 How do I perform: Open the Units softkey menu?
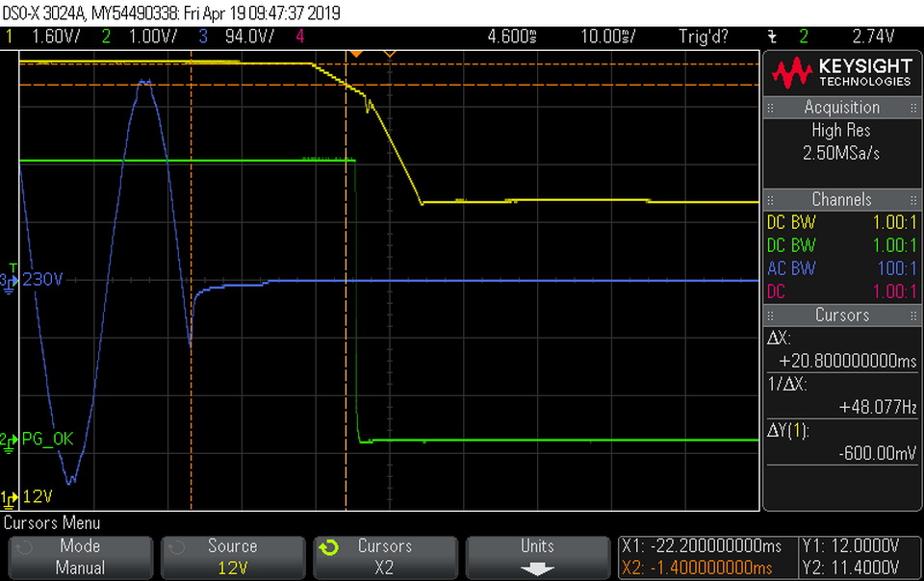[x=537, y=557]
